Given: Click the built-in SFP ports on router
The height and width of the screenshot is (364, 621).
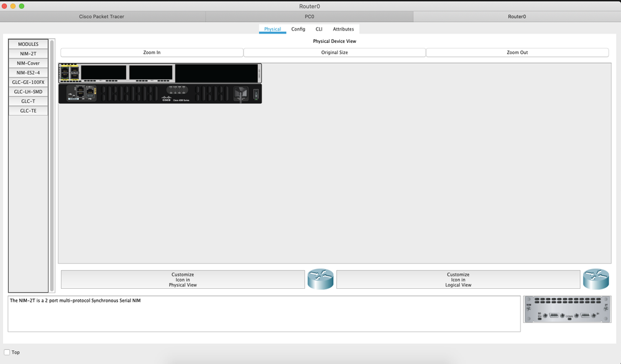Looking at the screenshot, I should click(x=75, y=73).
